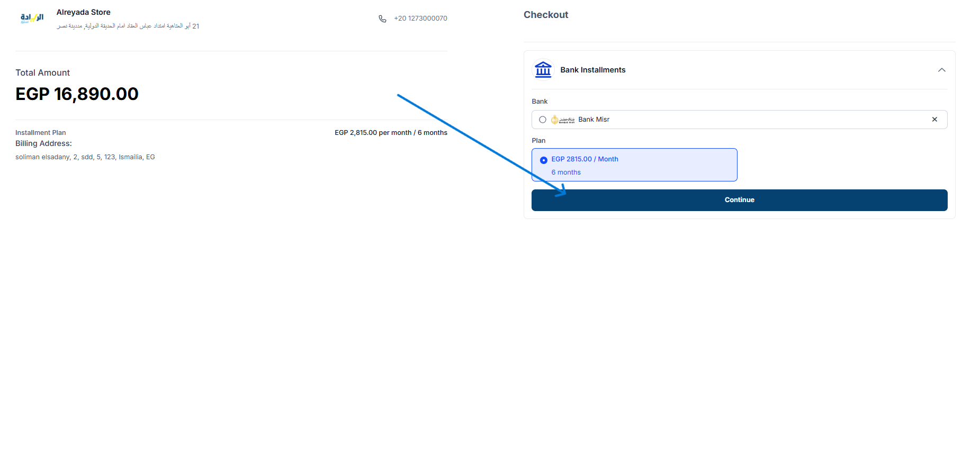Clear the selected Bank Misr option
This screenshot has height=456, width=980.
click(x=934, y=120)
